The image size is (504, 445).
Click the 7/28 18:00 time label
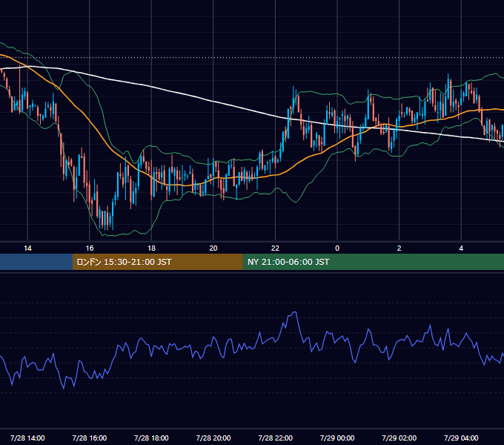151,438
